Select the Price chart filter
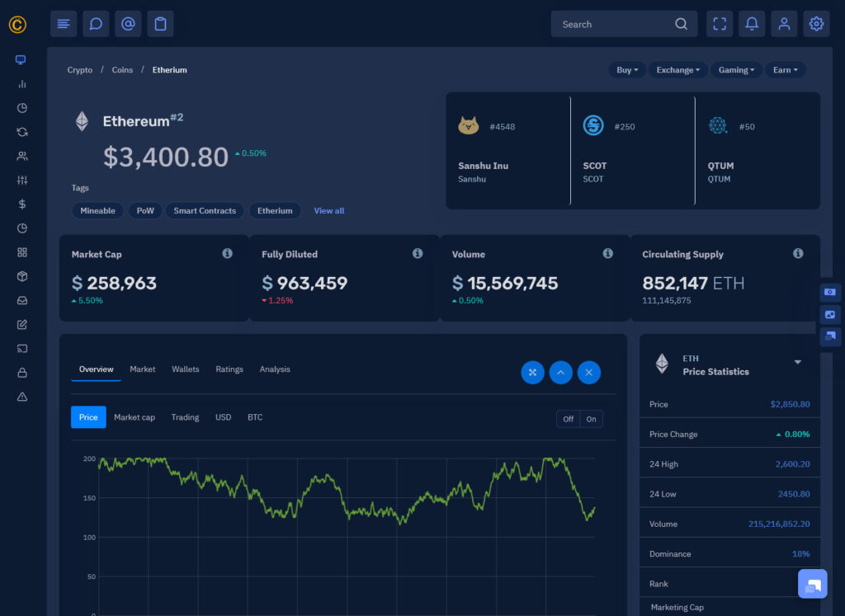The image size is (845, 616). (88, 417)
